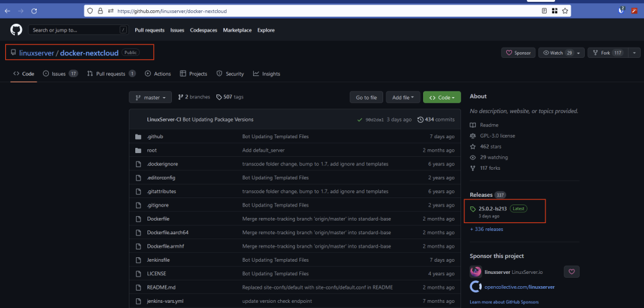Click the opencollective logo icon
This screenshot has width=644, height=308.
pos(476,287)
